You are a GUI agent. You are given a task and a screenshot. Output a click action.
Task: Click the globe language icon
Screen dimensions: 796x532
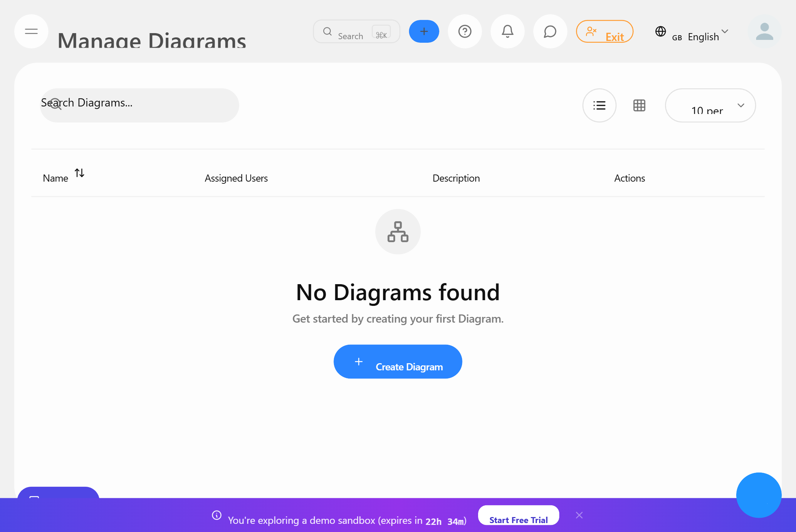click(x=661, y=32)
